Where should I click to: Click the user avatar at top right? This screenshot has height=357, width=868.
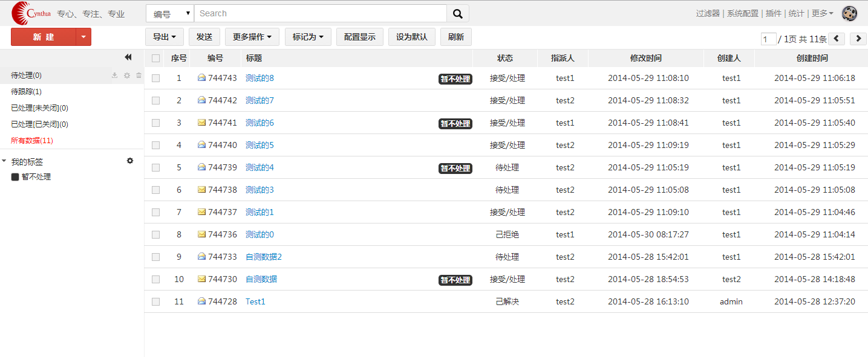tap(849, 13)
